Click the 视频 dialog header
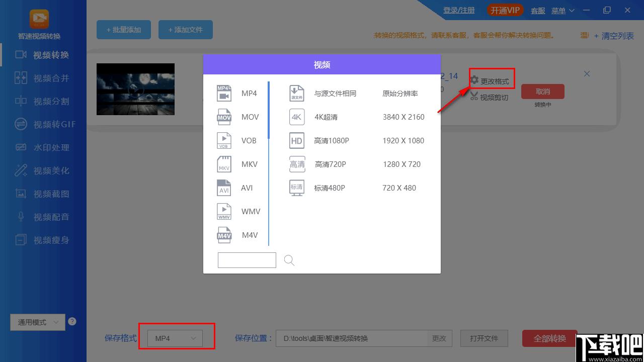Screen dimensions: 644x362 (x=322, y=65)
